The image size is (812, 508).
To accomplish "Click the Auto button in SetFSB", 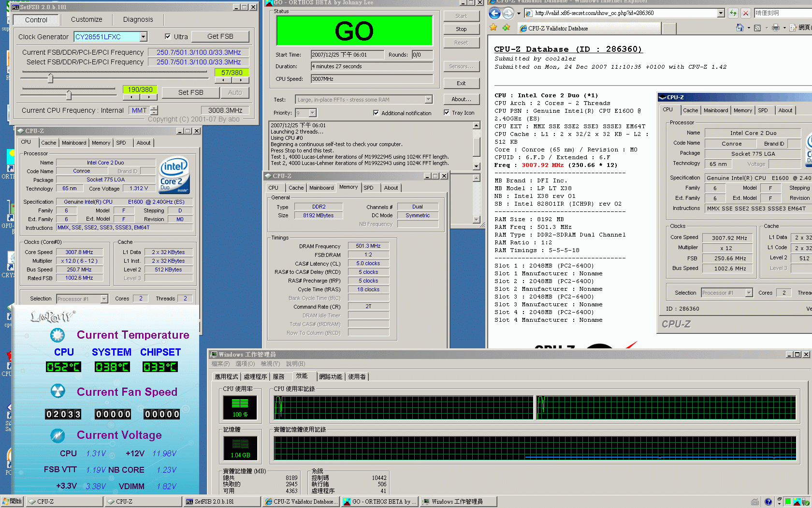I will (x=235, y=92).
